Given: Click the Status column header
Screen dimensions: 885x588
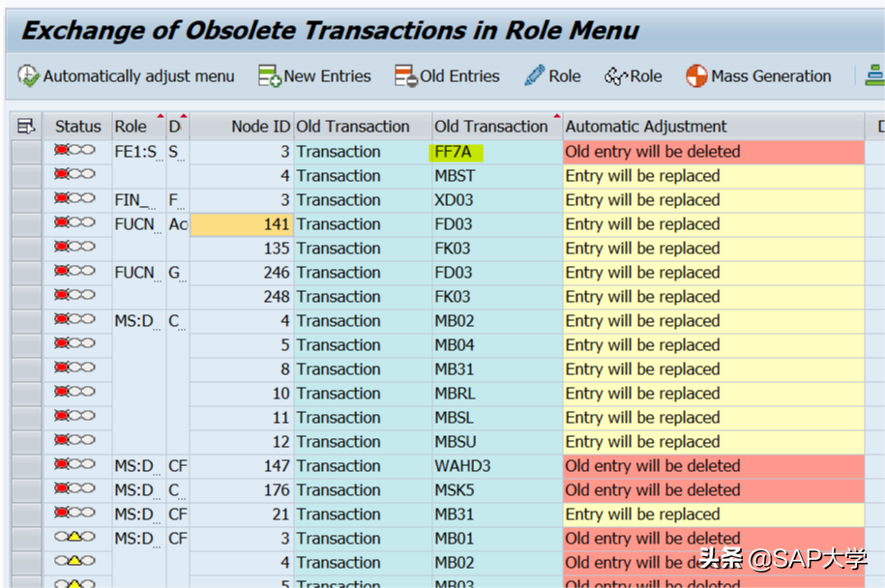Looking at the screenshot, I should tap(77, 126).
